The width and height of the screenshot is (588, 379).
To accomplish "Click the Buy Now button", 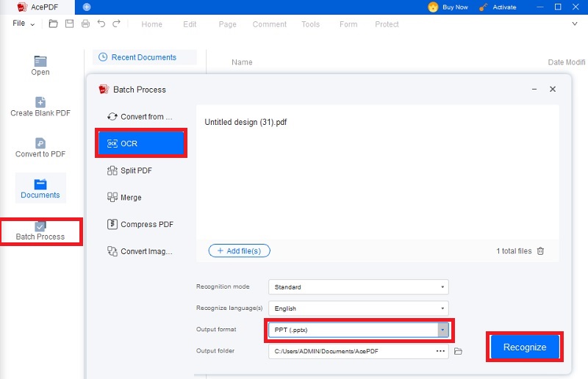I will pos(448,7).
